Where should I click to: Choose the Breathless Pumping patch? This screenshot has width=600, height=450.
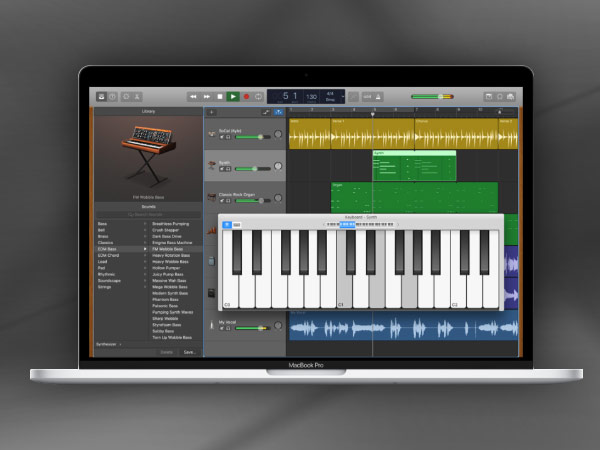171,223
